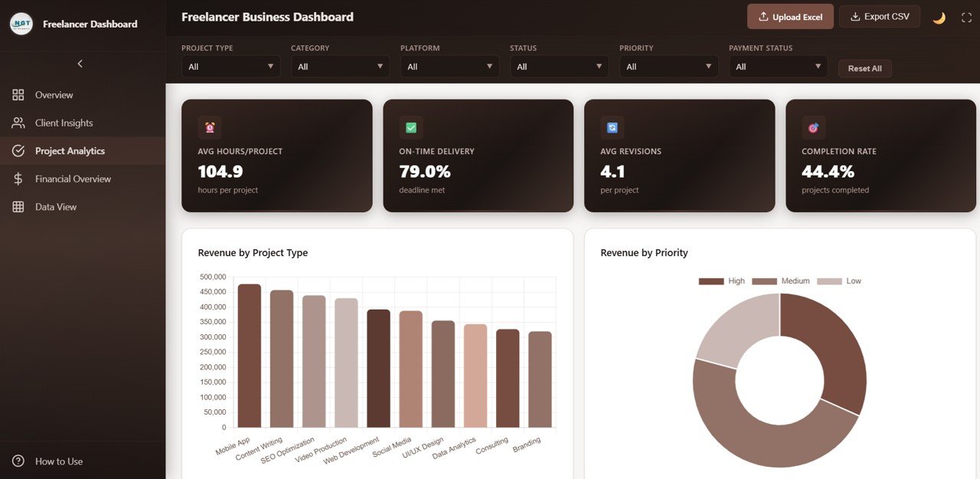The image size is (980, 479).
Task: Click the Data View table icon
Action: tap(18, 206)
